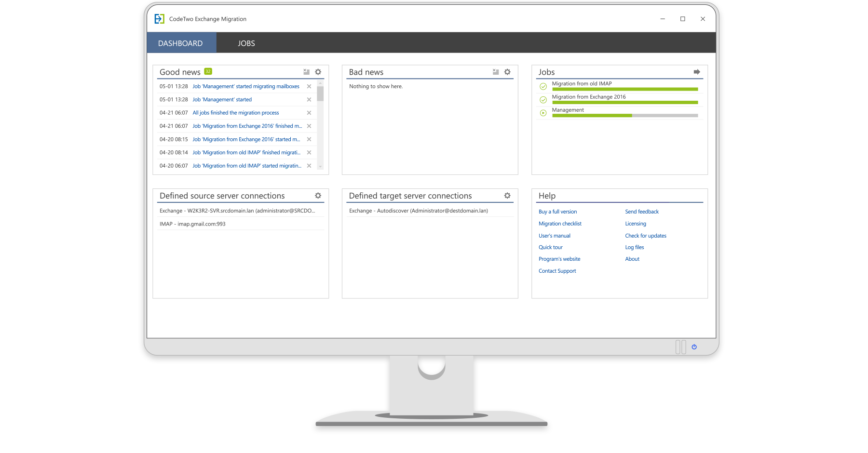Click 'Check for updates' in Help panel
Image resolution: width=868 pixels, height=453 pixels.
tap(646, 235)
